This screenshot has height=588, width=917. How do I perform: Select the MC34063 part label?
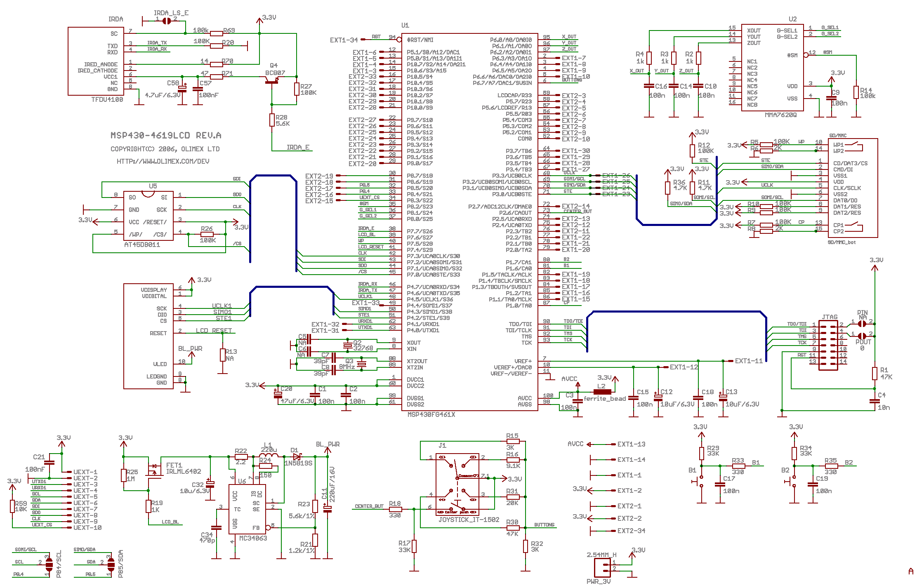coord(253,538)
